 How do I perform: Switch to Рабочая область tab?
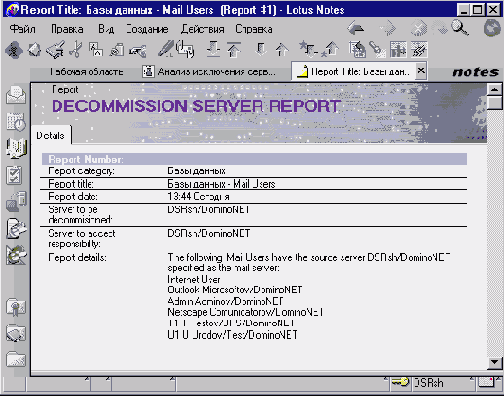[x=87, y=72]
